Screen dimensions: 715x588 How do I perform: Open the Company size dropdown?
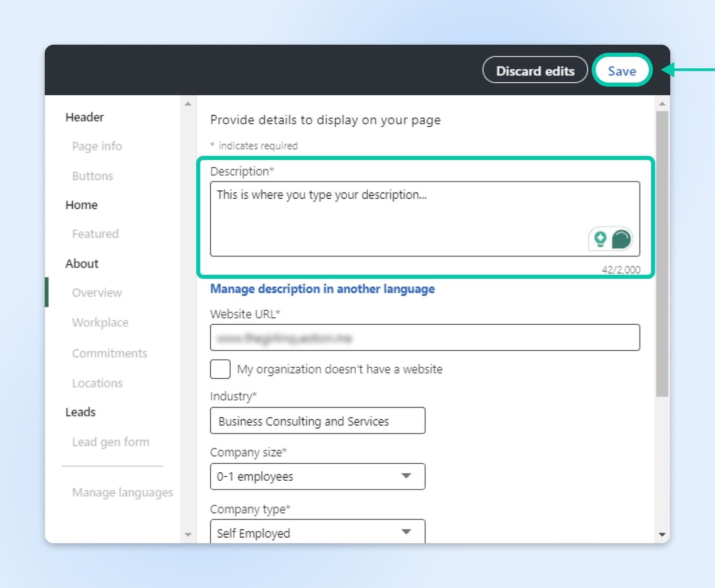click(x=317, y=476)
